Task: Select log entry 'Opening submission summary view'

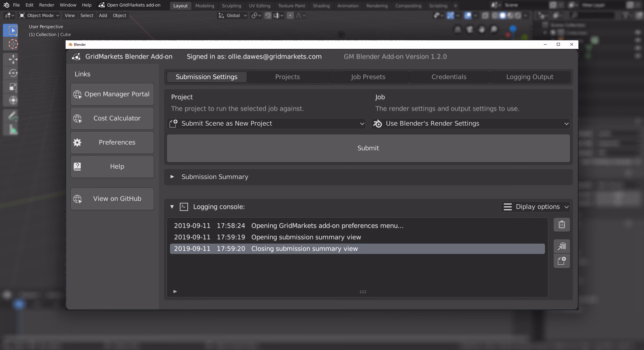Action: [x=357, y=237]
